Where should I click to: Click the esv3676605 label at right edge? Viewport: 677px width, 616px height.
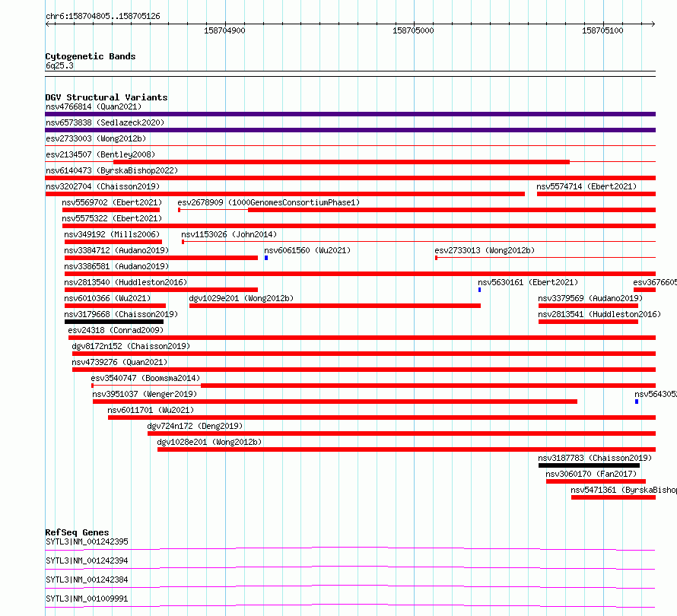click(655, 282)
